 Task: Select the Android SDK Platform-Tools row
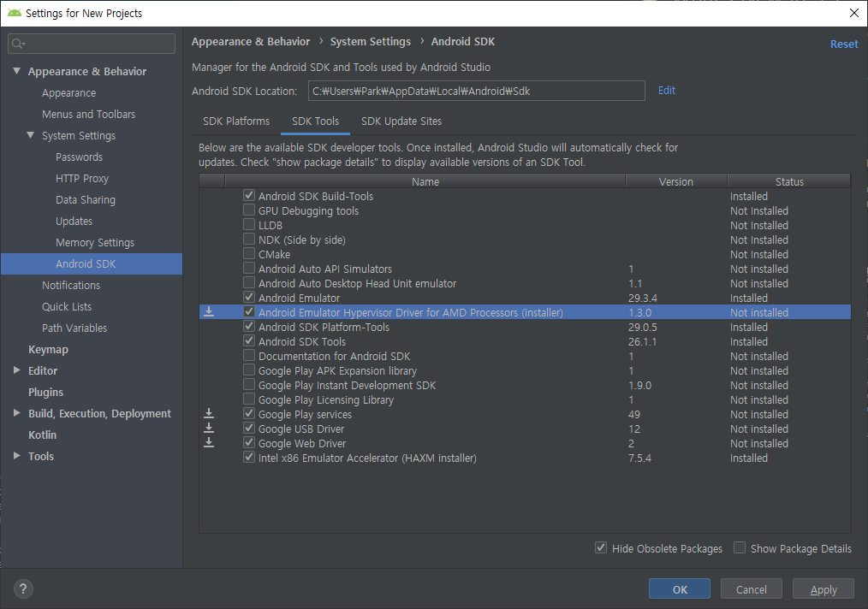point(525,327)
